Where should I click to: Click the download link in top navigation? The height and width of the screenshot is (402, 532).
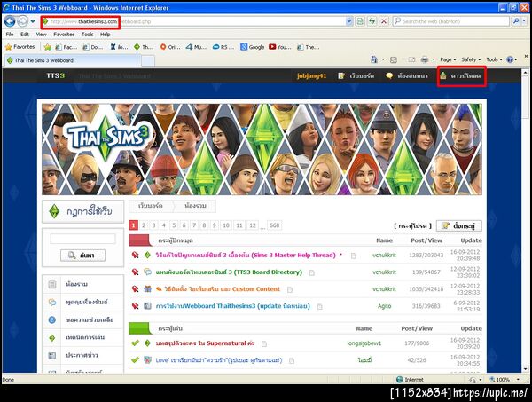click(461, 75)
